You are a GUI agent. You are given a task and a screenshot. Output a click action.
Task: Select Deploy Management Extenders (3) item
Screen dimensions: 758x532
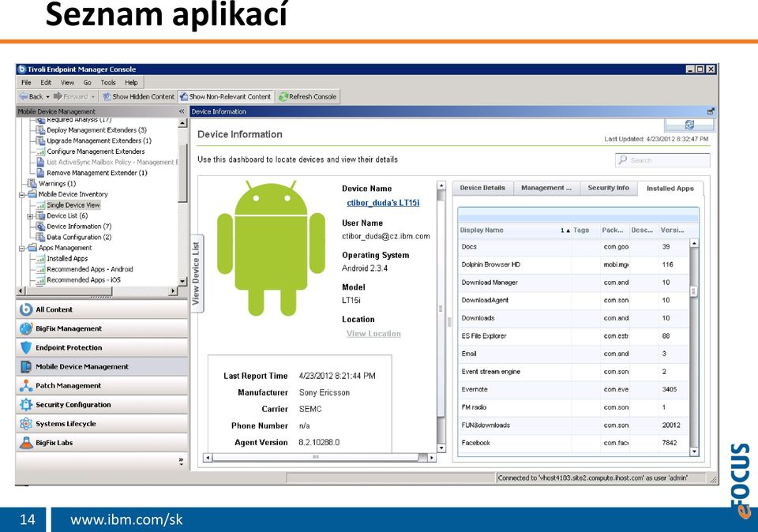(96, 130)
